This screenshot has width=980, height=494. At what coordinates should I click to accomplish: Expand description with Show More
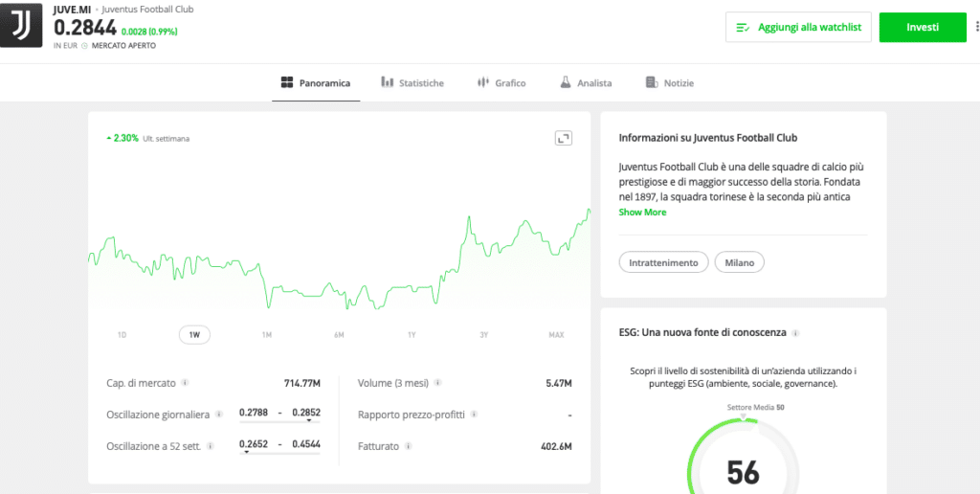(642, 212)
